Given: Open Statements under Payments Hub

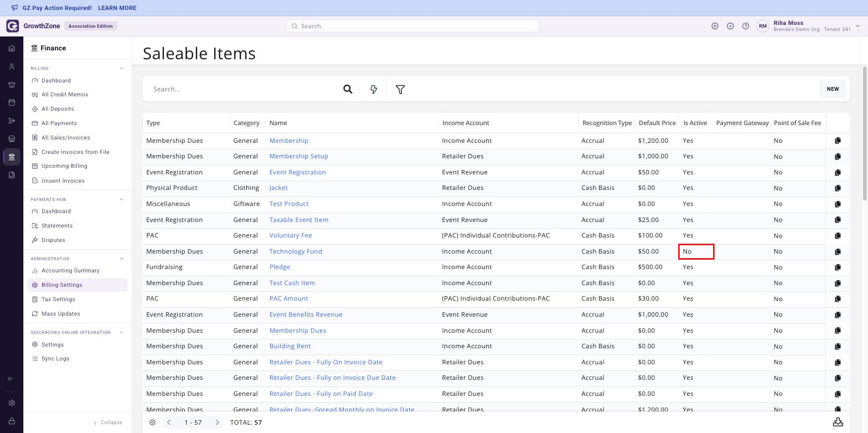Looking at the screenshot, I should coord(57,226).
